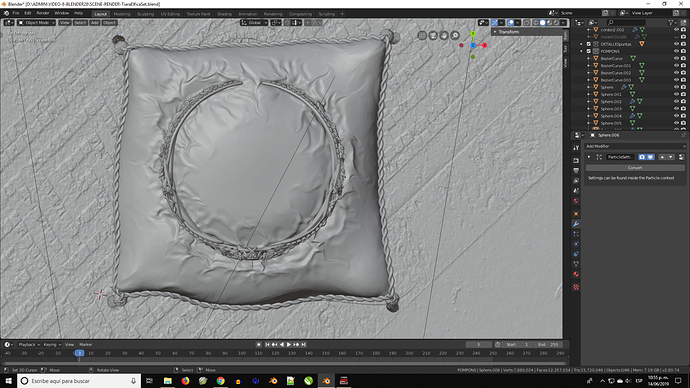Screen dimensions: 690x388
Task: Open Object Mode selector dropdown
Action: 37,22
